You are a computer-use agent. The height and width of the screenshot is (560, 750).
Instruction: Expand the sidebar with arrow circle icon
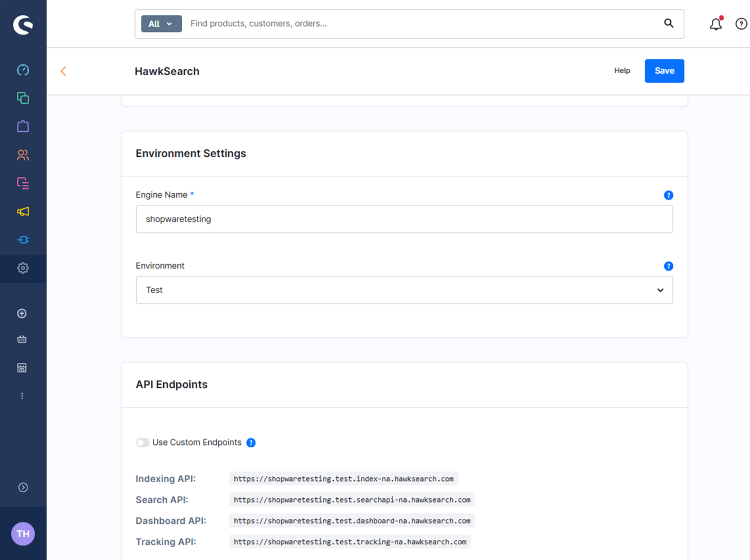[23, 487]
